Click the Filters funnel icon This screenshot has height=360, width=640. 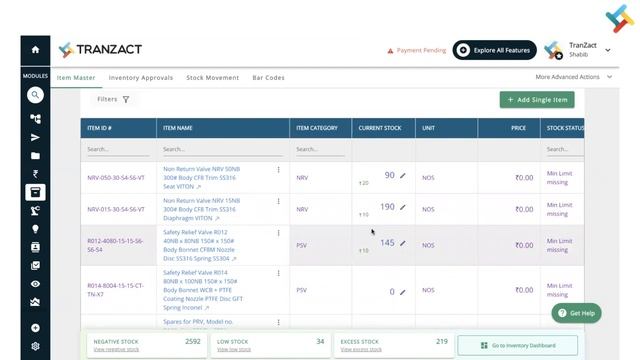[x=126, y=99]
